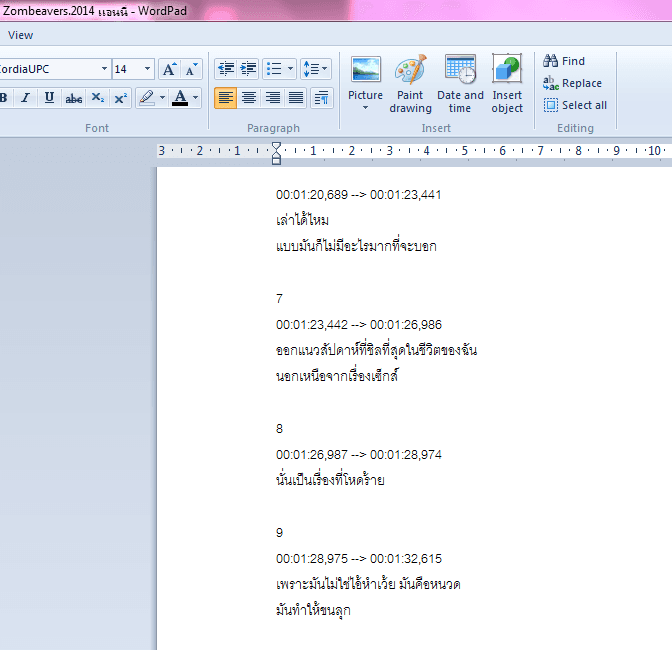The image size is (672, 650).
Task: Click subtitle number 9
Action: [x=279, y=533]
